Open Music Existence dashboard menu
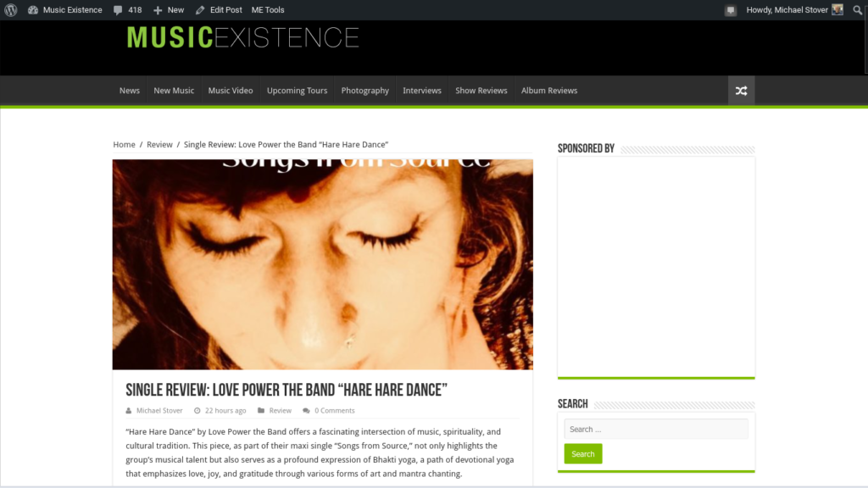The width and height of the screenshot is (868, 488). pyautogui.click(x=64, y=10)
